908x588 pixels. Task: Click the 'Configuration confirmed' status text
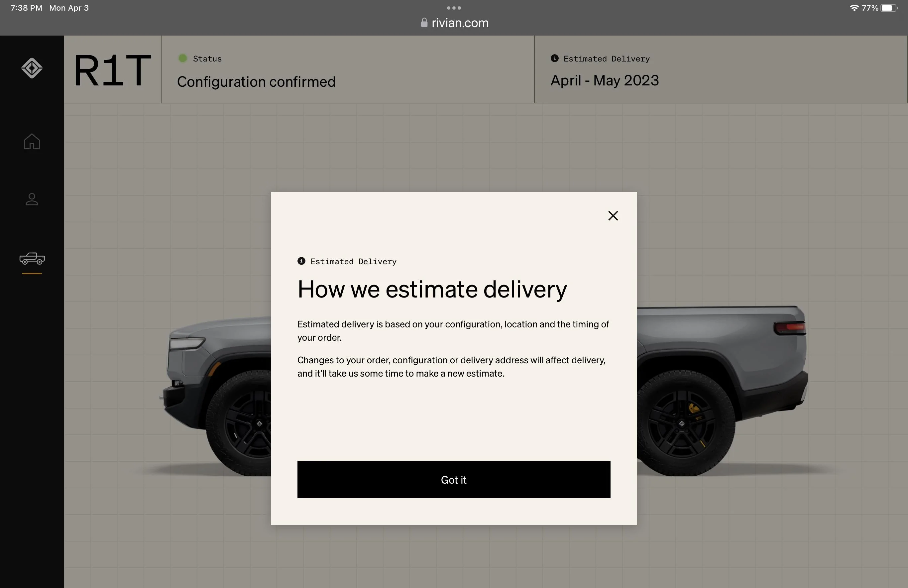tap(256, 82)
